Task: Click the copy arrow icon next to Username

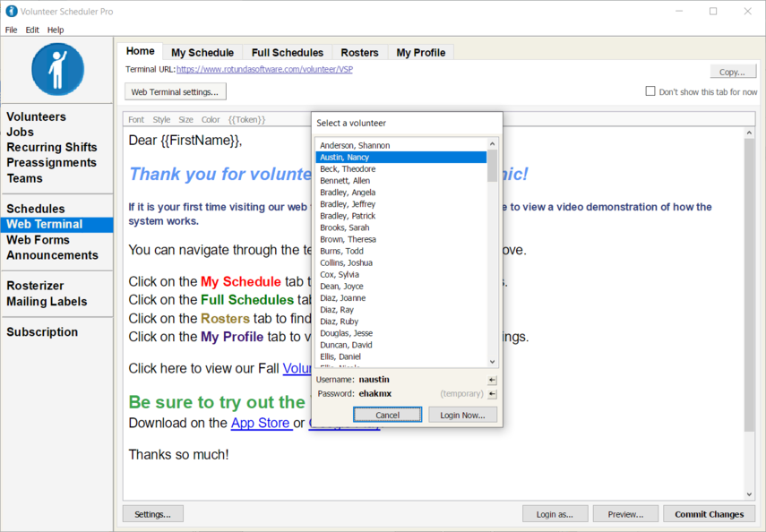Action: [x=492, y=380]
